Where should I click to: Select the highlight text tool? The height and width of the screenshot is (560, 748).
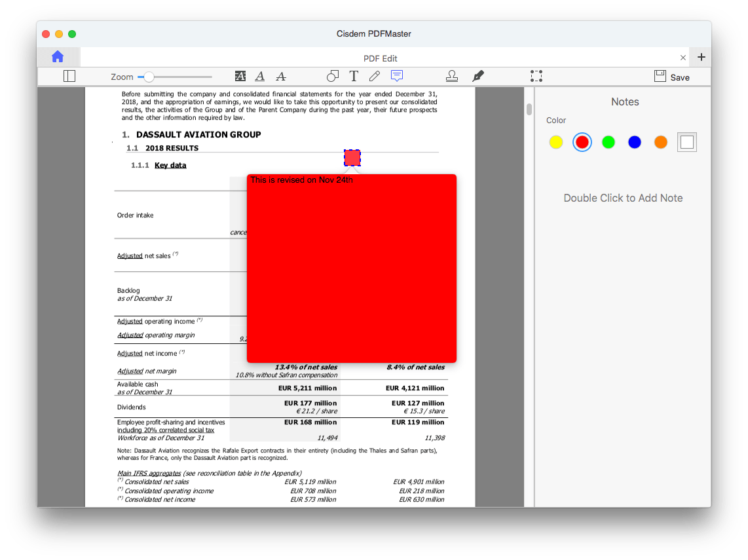240,77
